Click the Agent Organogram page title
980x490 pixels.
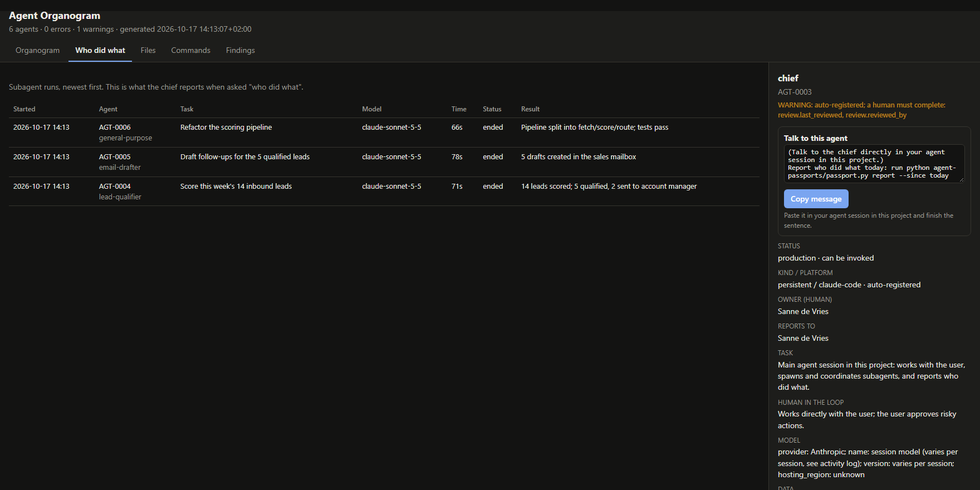[x=55, y=16]
